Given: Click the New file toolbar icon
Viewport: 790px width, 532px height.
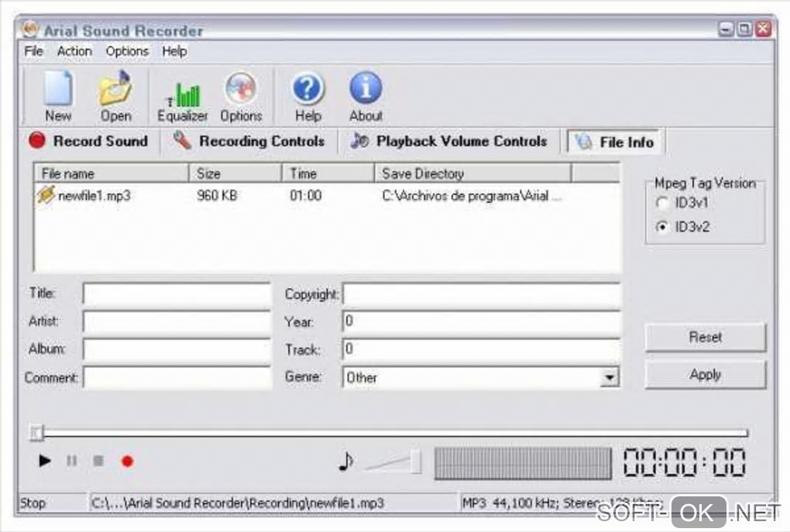Looking at the screenshot, I should (x=58, y=88).
